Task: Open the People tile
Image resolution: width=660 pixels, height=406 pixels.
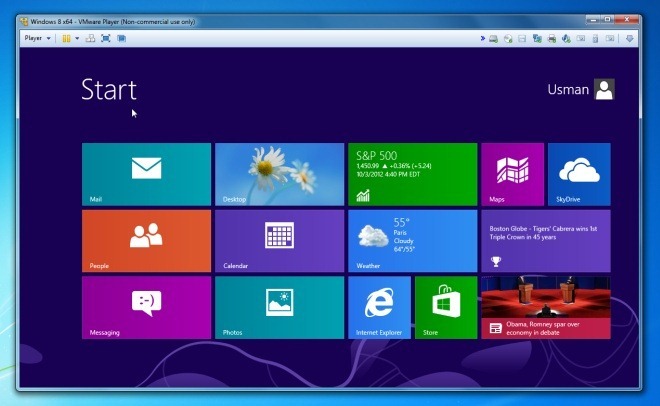Action: [x=146, y=241]
